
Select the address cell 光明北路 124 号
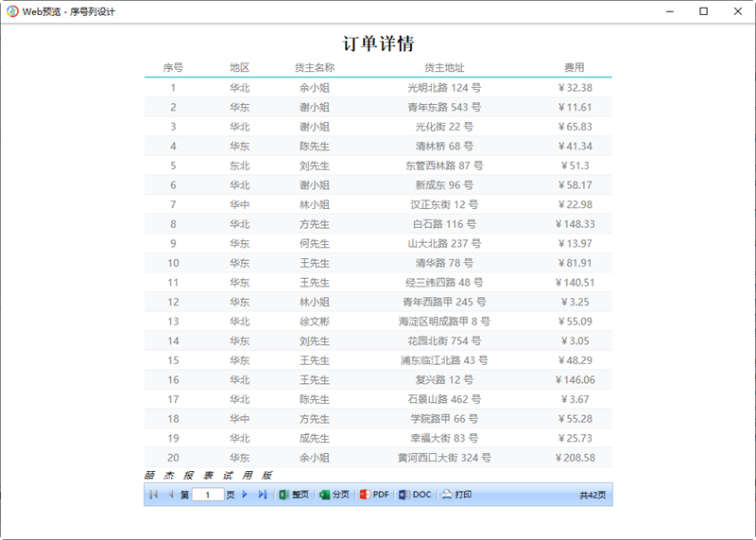pyautogui.click(x=444, y=88)
